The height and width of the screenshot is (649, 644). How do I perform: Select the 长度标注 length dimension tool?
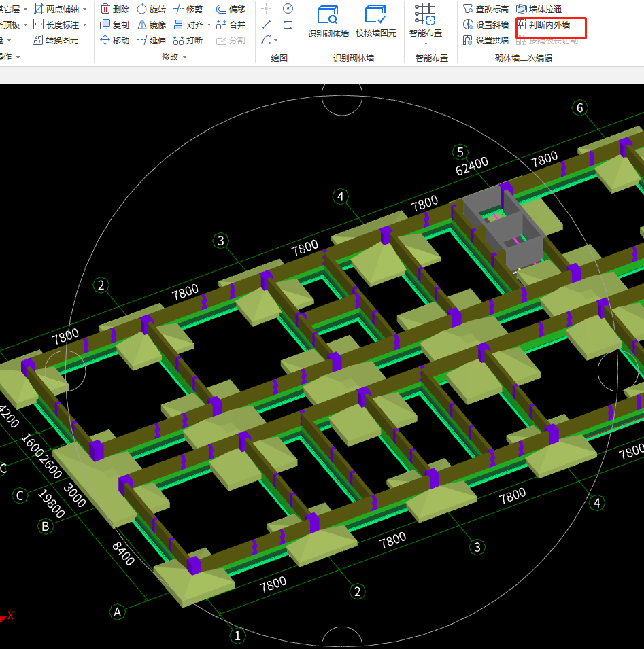click(x=56, y=24)
